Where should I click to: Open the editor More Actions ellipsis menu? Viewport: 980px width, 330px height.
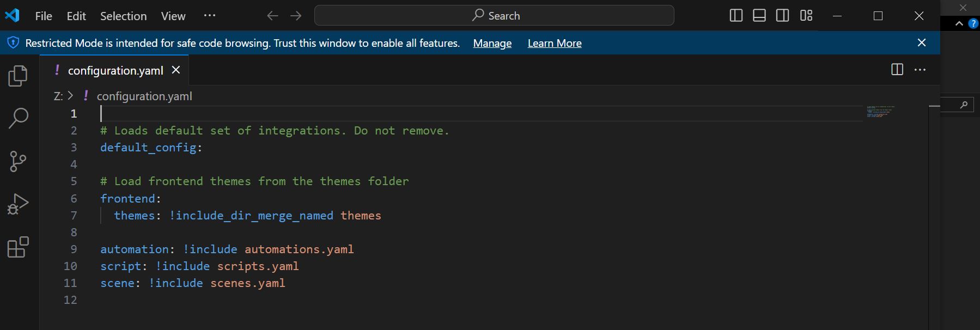coord(920,70)
